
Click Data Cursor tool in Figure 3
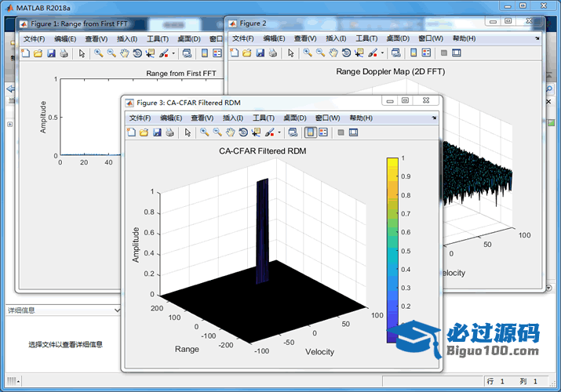pyautogui.click(x=256, y=132)
